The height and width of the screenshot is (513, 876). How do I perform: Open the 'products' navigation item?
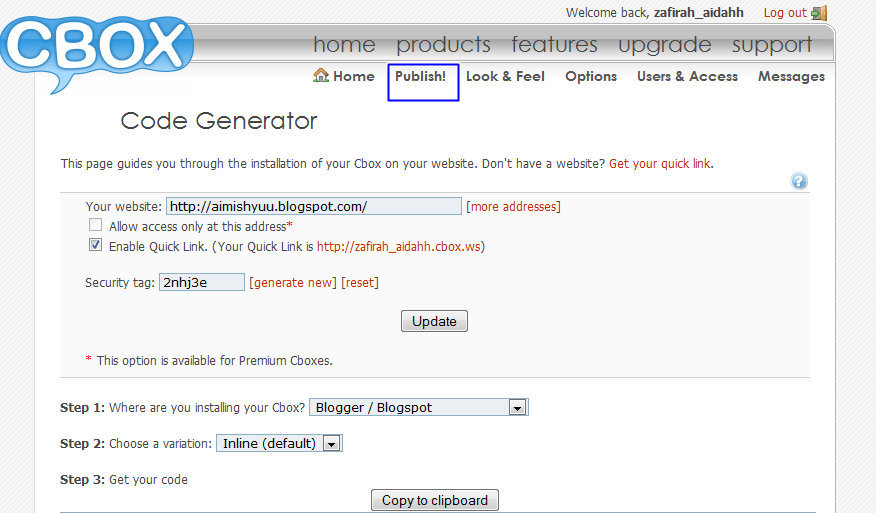coord(444,44)
